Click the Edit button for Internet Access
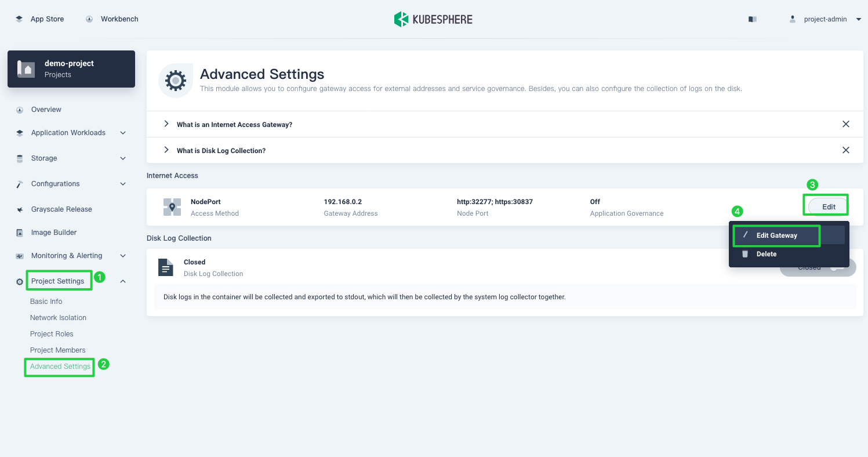 [828, 206]
